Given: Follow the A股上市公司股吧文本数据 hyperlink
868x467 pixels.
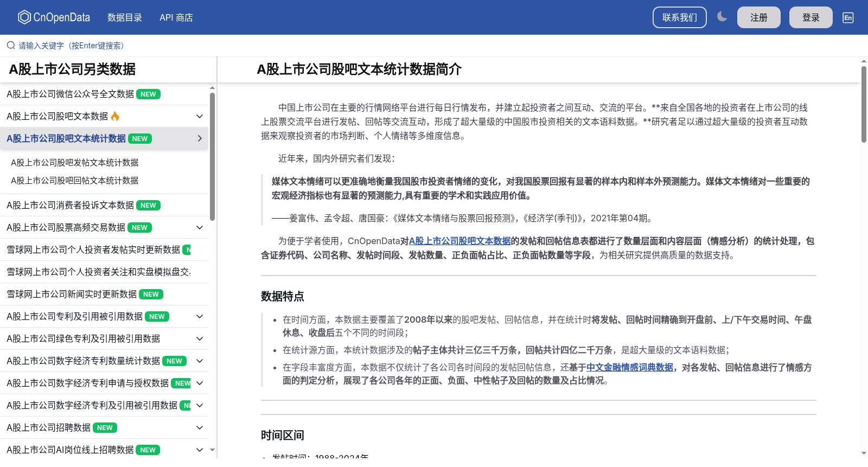Looking at the screenshot, I should point(460,241).
